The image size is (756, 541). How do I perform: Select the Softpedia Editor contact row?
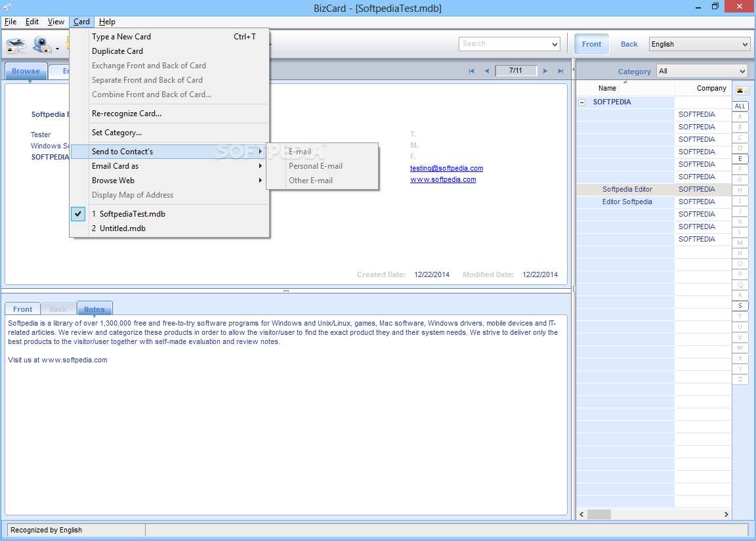tap(654, 190)
